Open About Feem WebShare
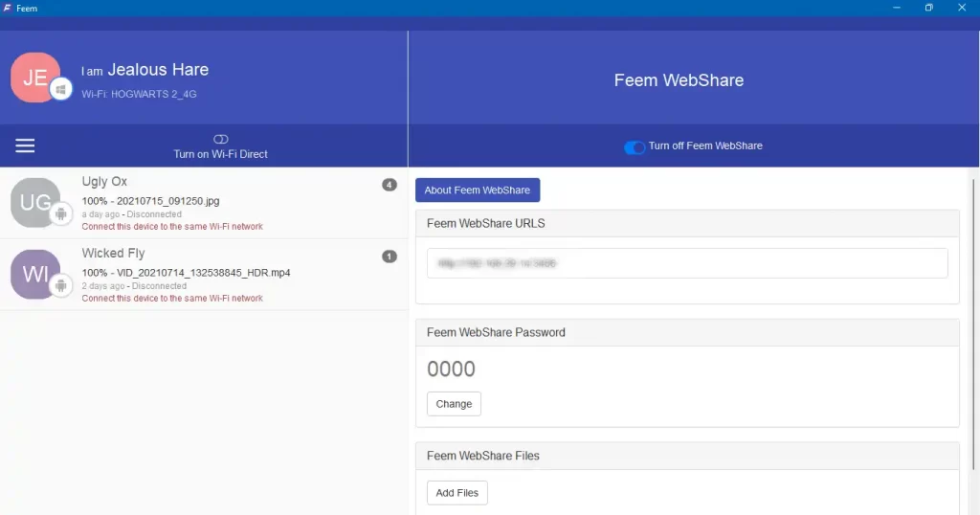980x515 pixels. point(478,190)
